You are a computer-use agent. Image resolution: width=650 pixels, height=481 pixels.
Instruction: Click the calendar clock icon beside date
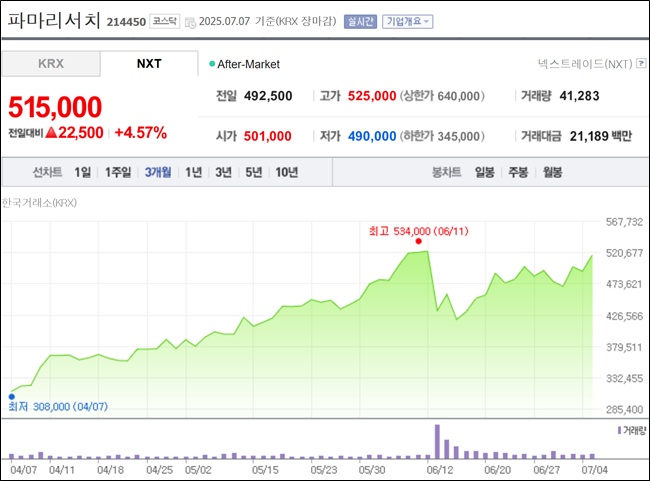[x=190, y=22]
